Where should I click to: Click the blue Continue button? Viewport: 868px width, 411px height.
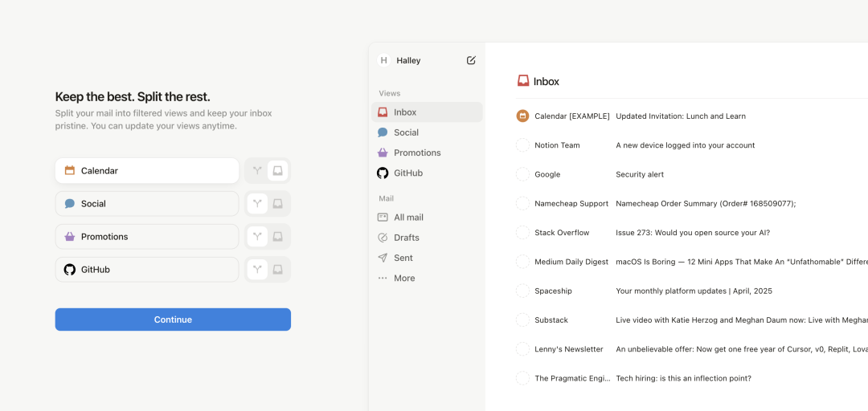(x=173, y=319)
